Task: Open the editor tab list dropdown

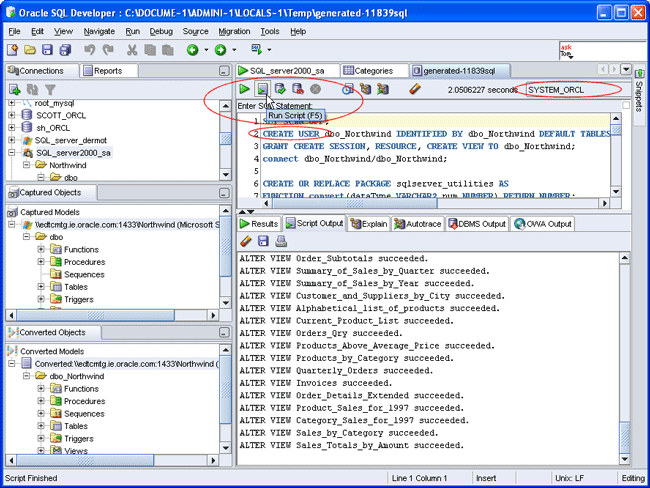Action: tap(626, 70)
